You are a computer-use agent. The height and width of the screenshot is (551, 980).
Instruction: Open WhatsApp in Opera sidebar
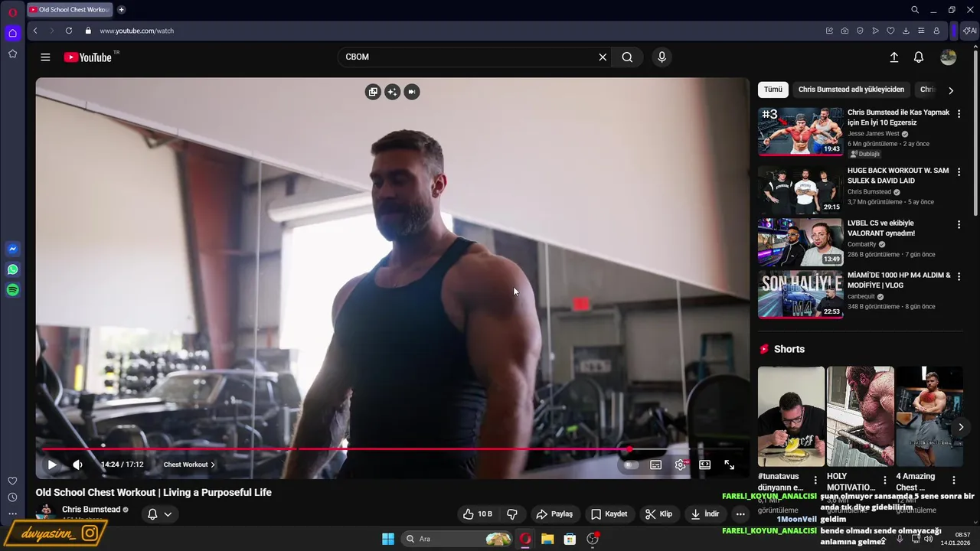point(12,269)
